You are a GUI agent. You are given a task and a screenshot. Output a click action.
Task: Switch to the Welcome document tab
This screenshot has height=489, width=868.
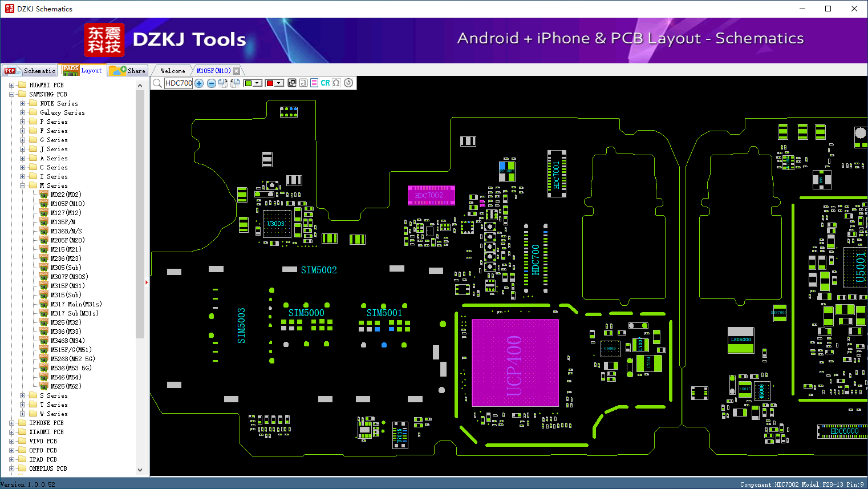(x=173, y=71)
